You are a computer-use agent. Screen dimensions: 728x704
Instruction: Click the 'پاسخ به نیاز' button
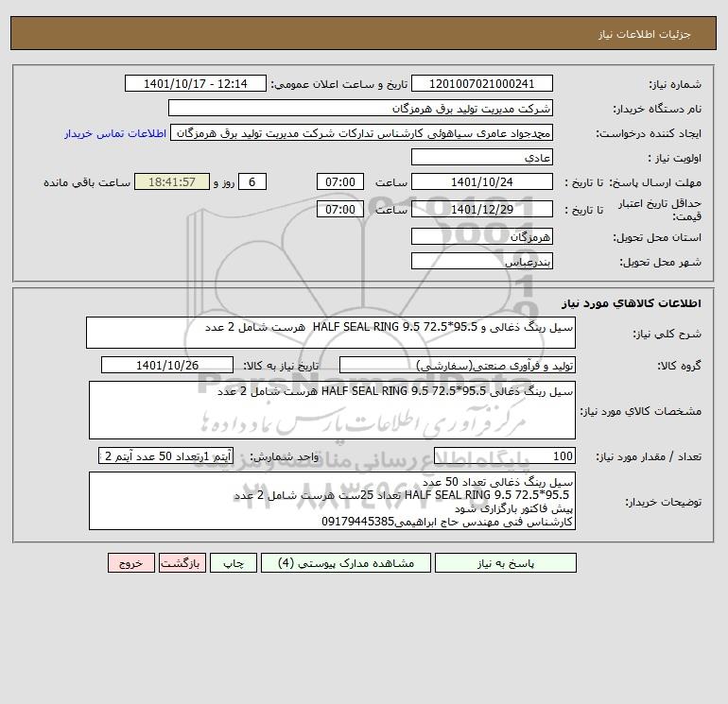[x=506, y=563]
